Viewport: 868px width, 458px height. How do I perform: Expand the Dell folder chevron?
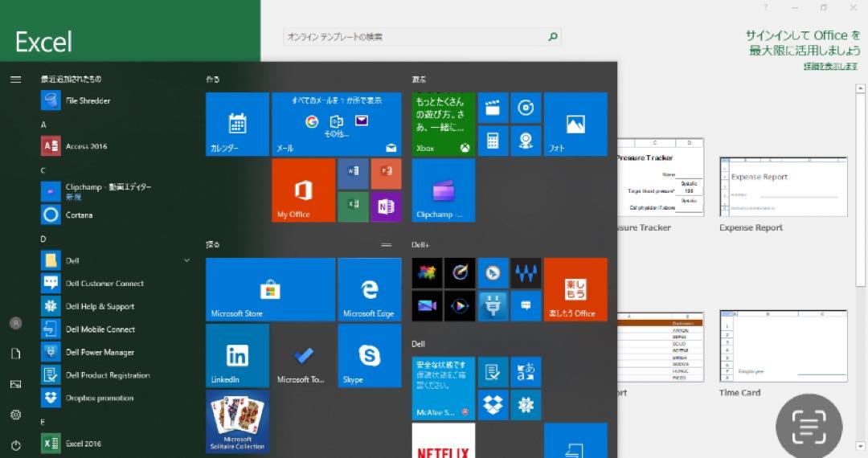[187, 260]
